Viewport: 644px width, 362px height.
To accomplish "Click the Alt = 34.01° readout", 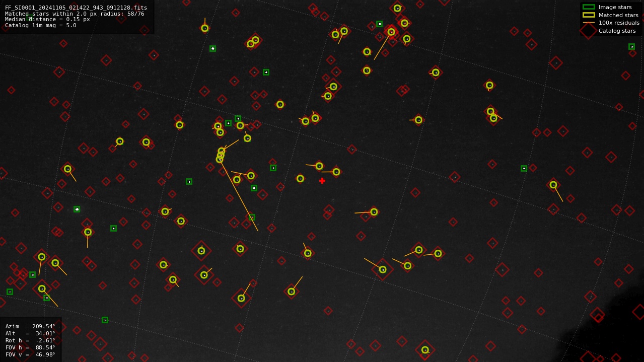I will point(30,333).
